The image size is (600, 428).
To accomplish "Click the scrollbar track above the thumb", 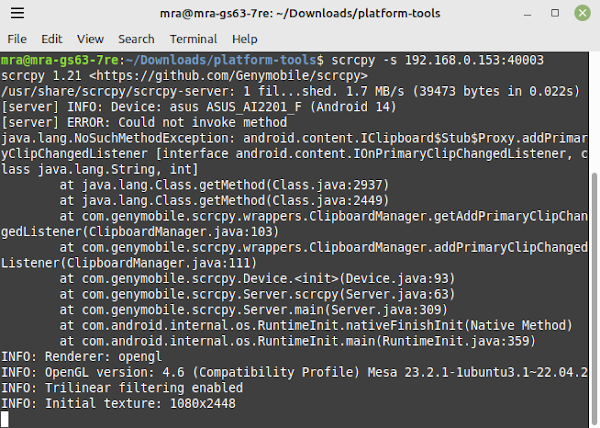I will [594, 112].
